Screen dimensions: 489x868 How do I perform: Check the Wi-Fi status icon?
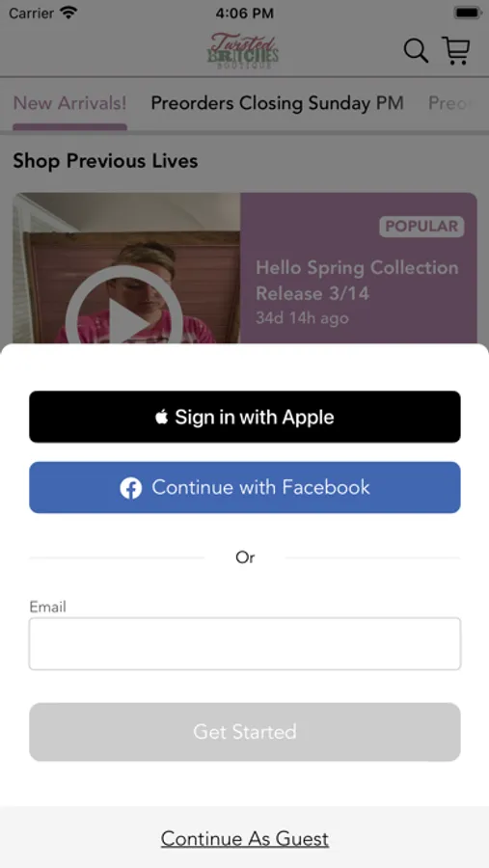pyautogui.click(x=68, y=13)
